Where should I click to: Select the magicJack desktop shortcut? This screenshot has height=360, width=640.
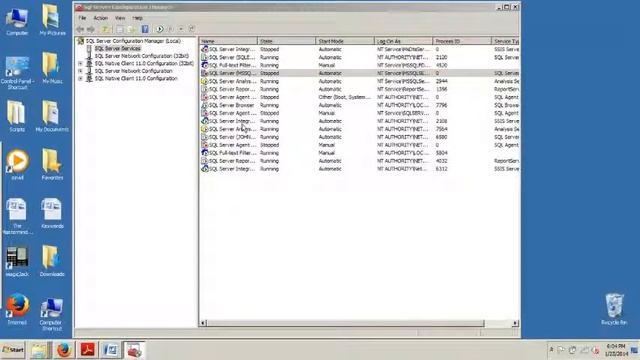(17, 261)
